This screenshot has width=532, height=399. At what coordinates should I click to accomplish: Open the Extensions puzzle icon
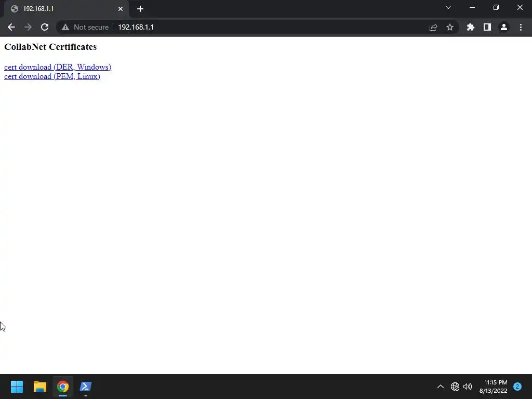[471, 27]
